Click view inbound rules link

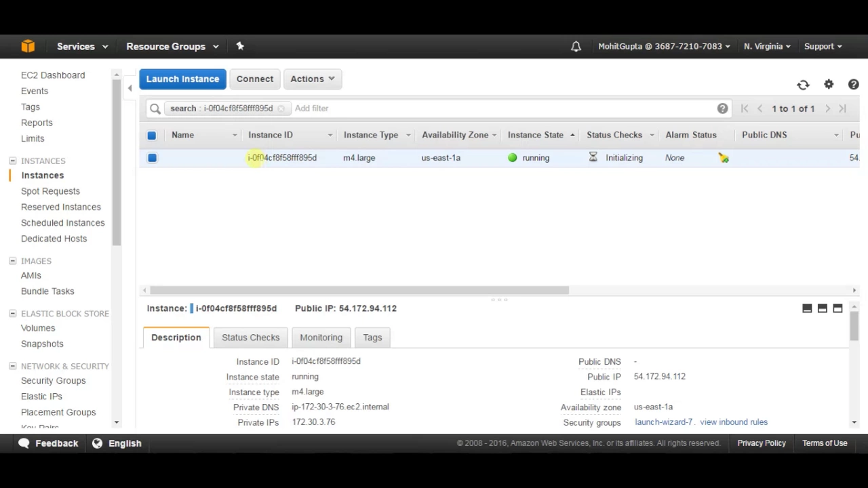(x=734, y=422)
